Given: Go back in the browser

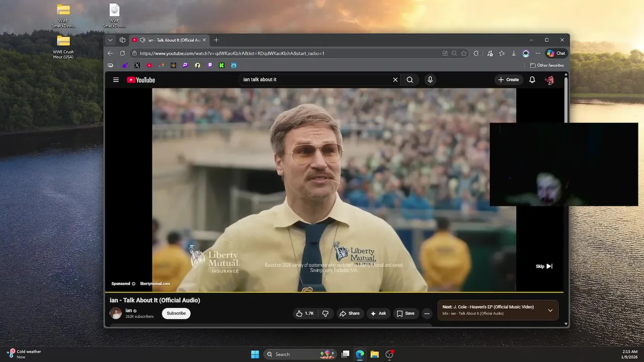Looking at the screenshot, I should tap(110, 53).
